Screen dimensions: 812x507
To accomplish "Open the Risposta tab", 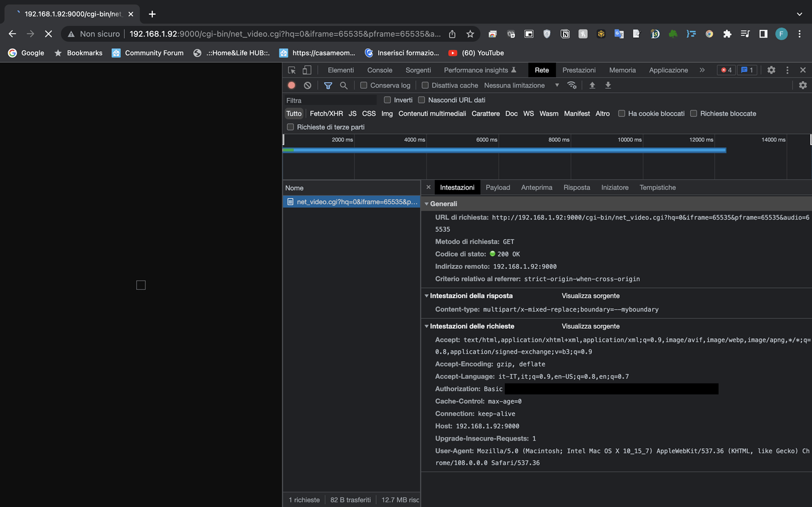I will [x=577, y=187].
